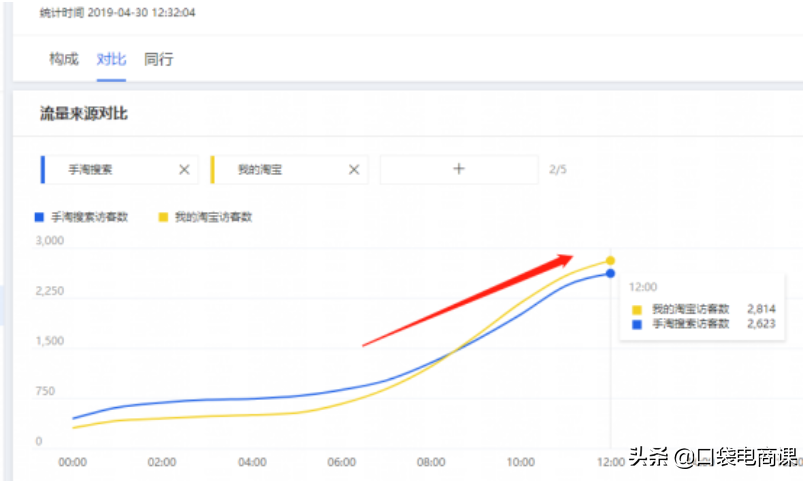Click the 2/5 source counter
Screen dimensions: 811x481
coord(558,169)
